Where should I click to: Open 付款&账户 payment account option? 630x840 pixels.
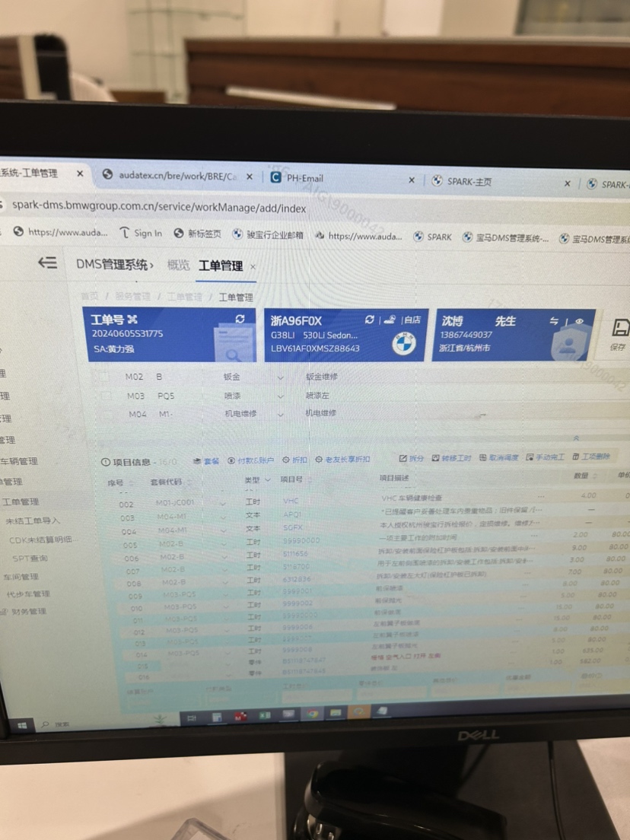251,460
